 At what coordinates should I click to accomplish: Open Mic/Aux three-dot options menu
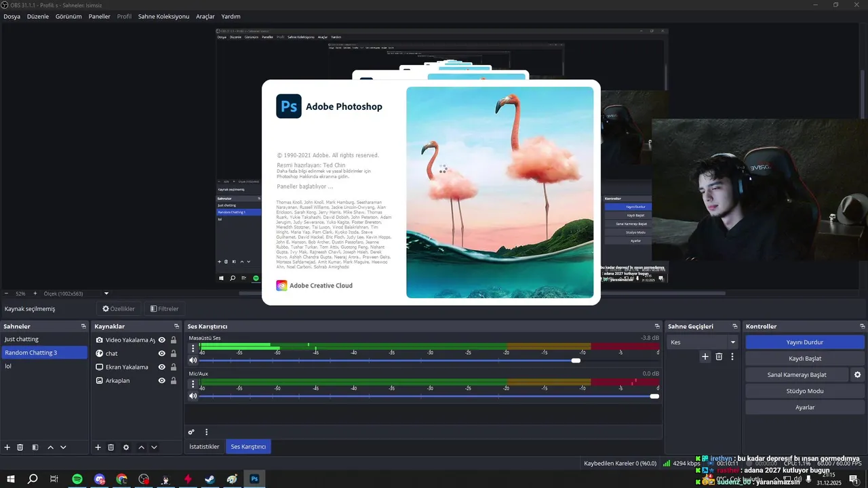point(193,384)
